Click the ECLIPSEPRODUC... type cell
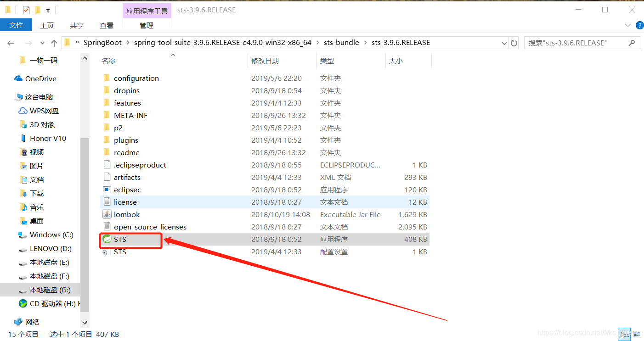 coord(350,165)
